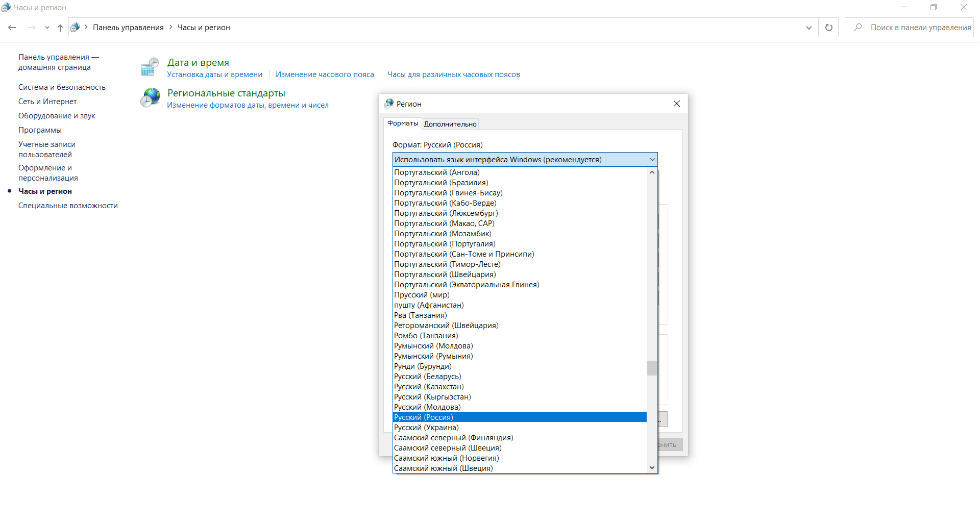Select 'Португальский (Мозамбик)' format
The width and height of the screenshot is (980, 525).
click(x=520, y=234)
